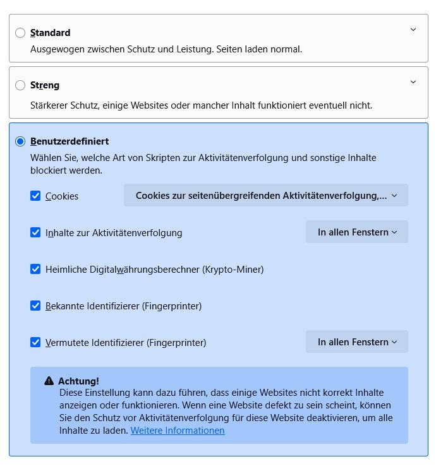This screenshot has height=476, width=448.
Task: Expand the Standard section chevron
Action: point(413,30)
